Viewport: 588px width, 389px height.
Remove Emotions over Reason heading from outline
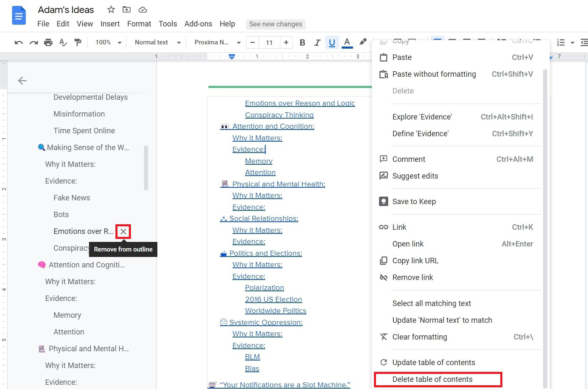coord(123,231)
